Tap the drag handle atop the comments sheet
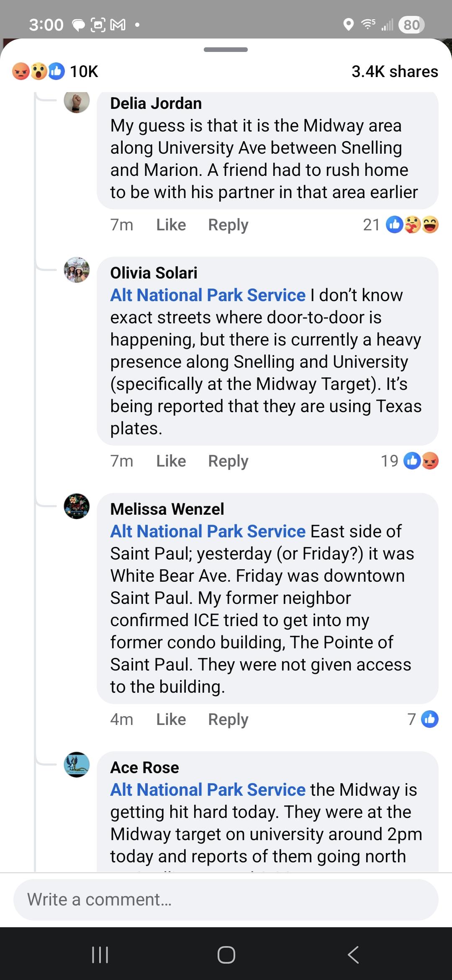Image resolution: width=452 pixels, height=980 pixels. 226,50
